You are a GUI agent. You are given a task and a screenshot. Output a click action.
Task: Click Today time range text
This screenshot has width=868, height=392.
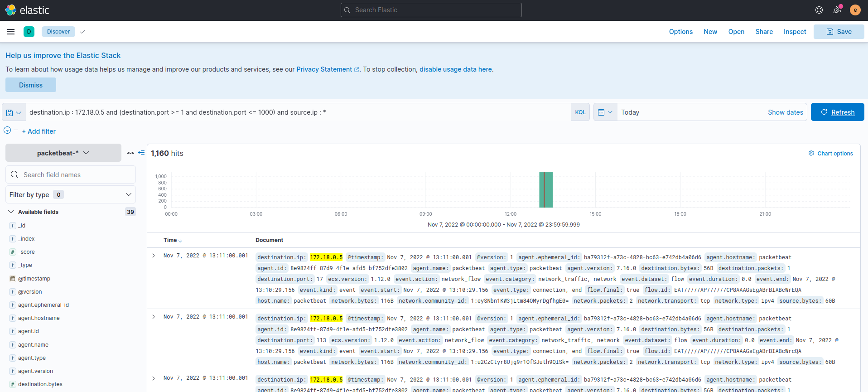coord(630,112)
